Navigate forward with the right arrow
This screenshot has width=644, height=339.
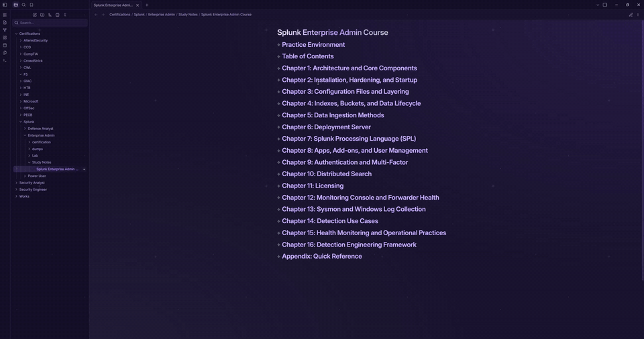click(x=103, y=14)
